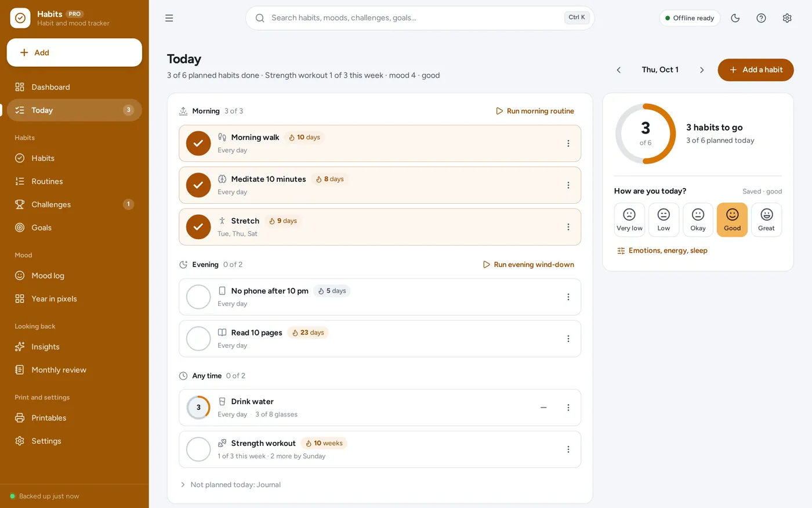Screen dimensions: 812x508
Task: Open the Insights page
Action: point(74,347)
